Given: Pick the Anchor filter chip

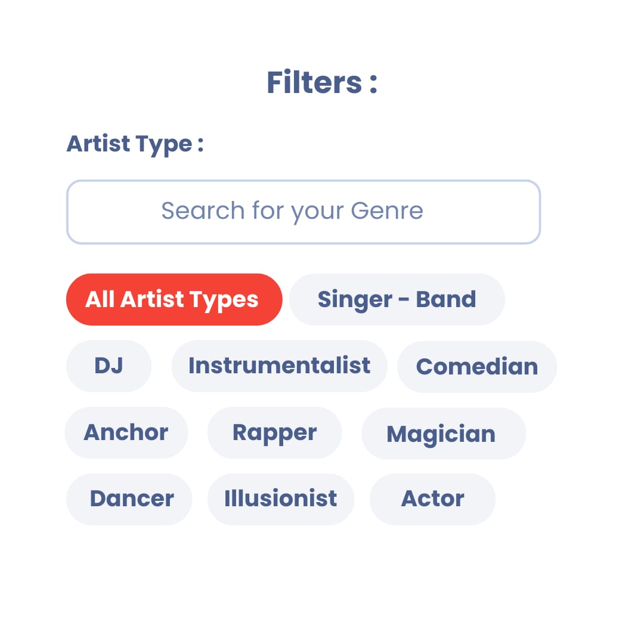Looking at the screenshot, I should coord(126,433).
